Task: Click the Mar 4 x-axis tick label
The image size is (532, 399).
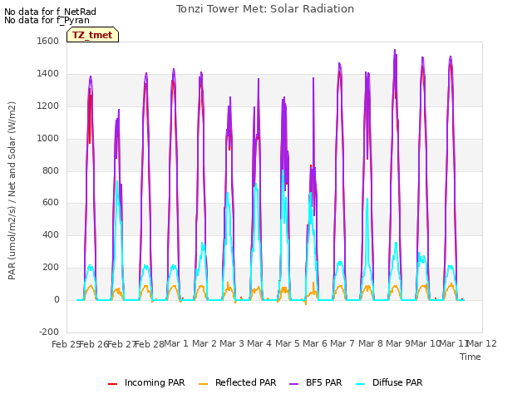Action: [x=259, y=343]
